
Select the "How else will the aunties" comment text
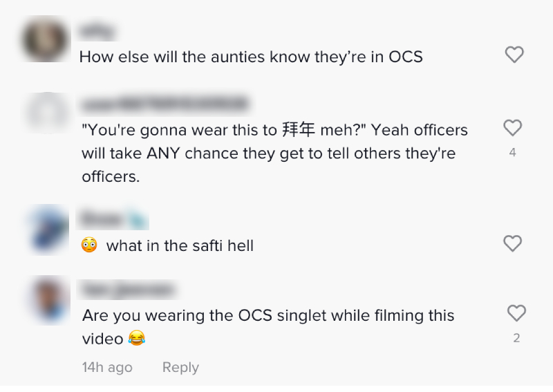click(251, 57)
